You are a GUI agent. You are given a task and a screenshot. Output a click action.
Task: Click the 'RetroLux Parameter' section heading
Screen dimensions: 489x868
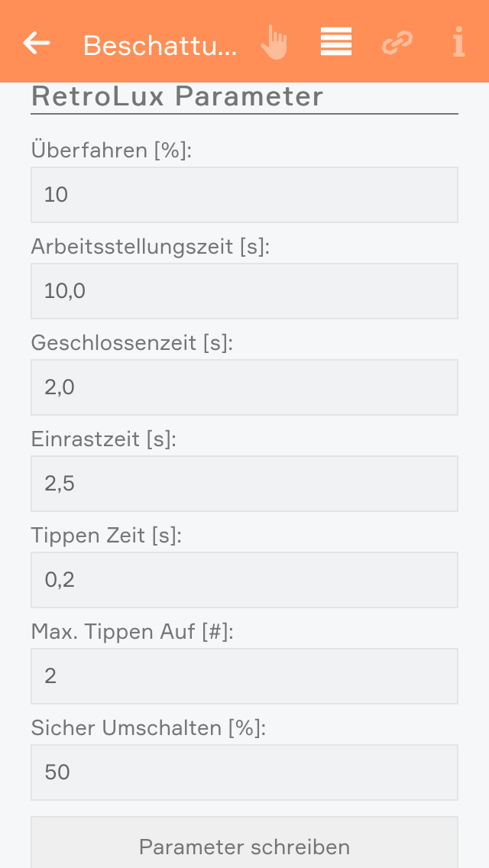pos(177,97)
